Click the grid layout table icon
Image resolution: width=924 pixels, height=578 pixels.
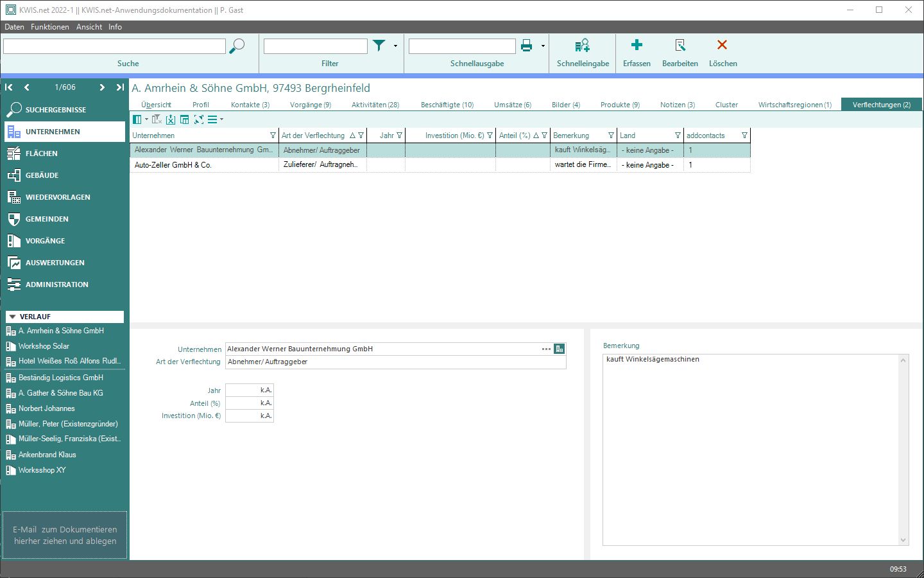185,119
